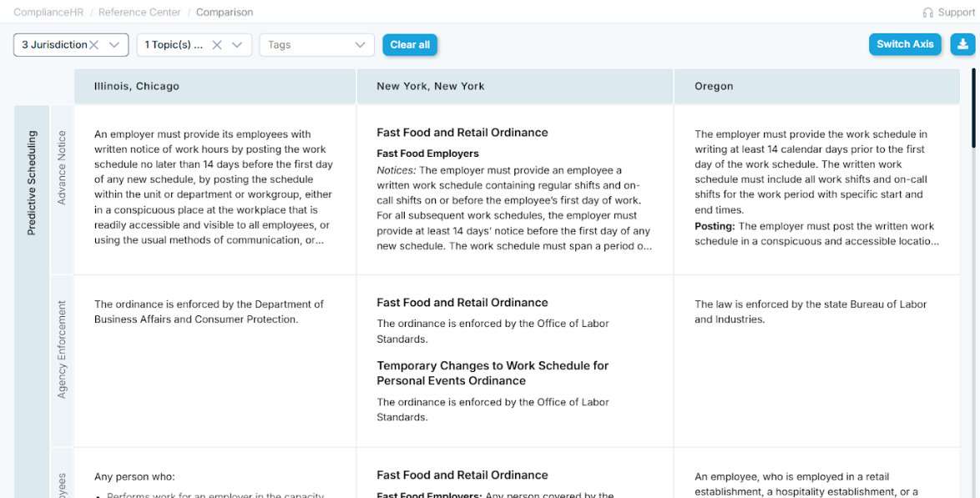Select the Oregon column header
The height and width of the screenshot is (498, 980).
click(714, 86)
